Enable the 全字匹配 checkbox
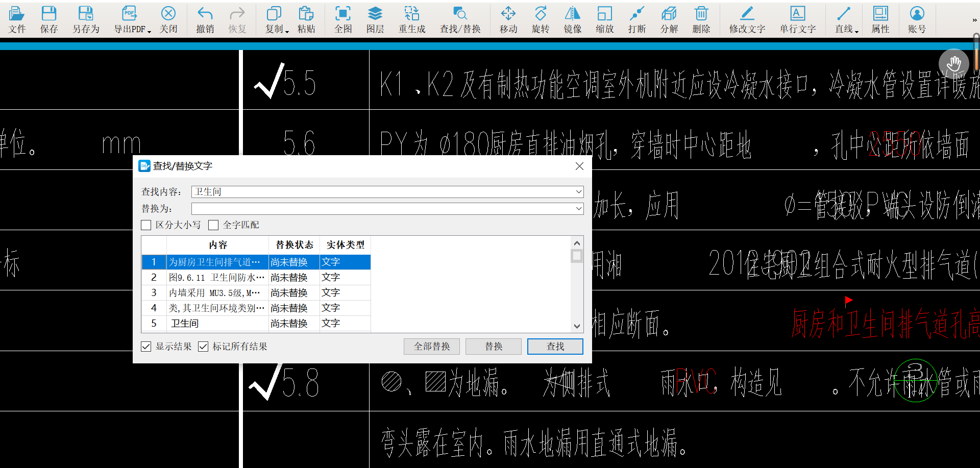 pyautogui.click(x=213, y=225)
